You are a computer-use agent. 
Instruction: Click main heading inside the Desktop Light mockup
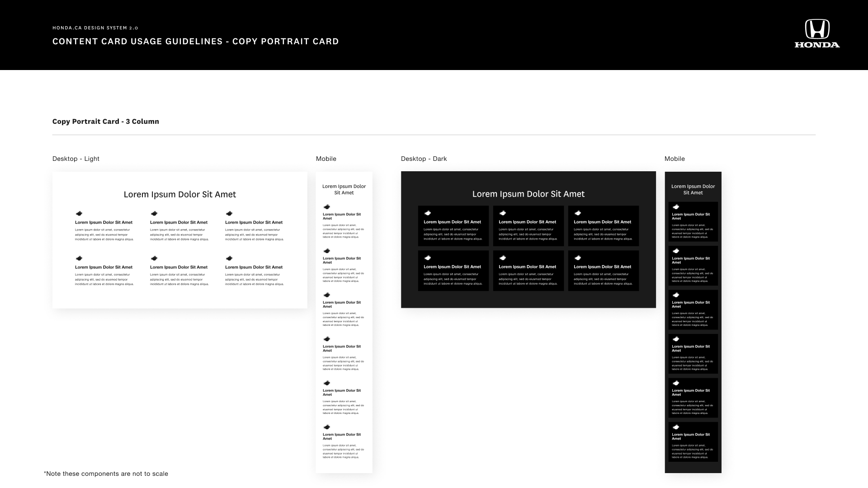[180, 194]
